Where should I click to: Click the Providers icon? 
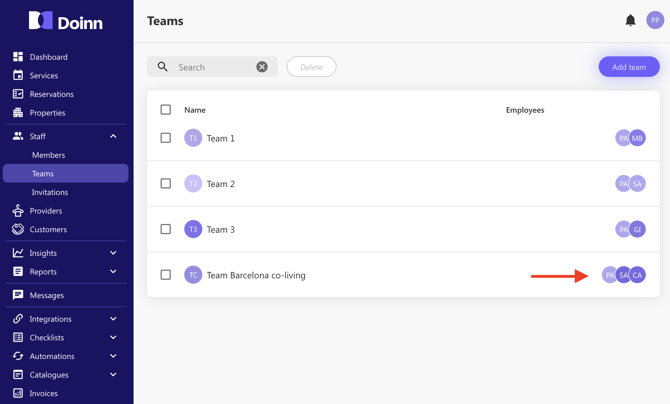[x=18, y=211]
